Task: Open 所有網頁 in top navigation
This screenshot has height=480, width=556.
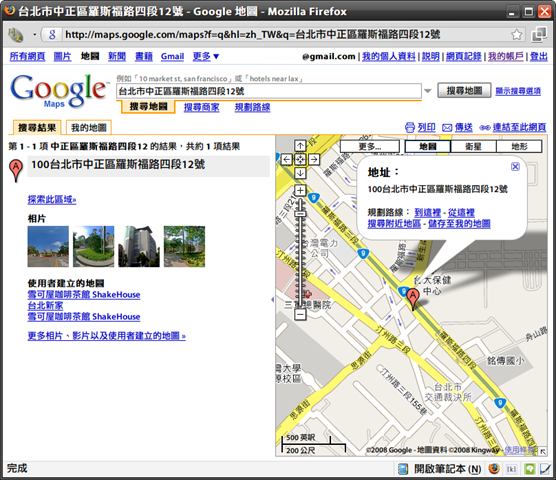Action: 27,56
